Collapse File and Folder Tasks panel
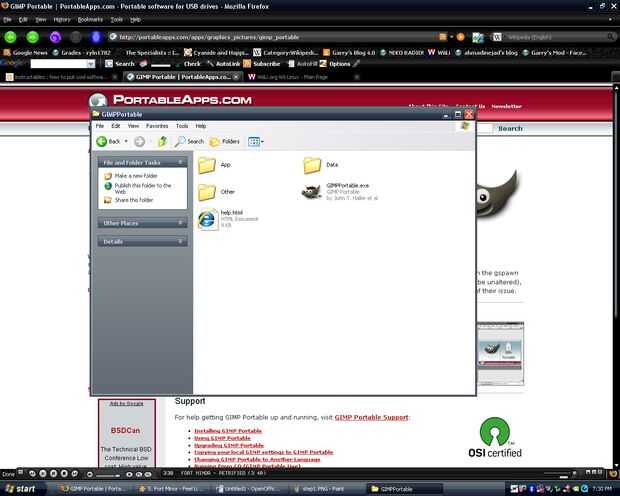This screenshot has width=620, height=496. point(181,162)
